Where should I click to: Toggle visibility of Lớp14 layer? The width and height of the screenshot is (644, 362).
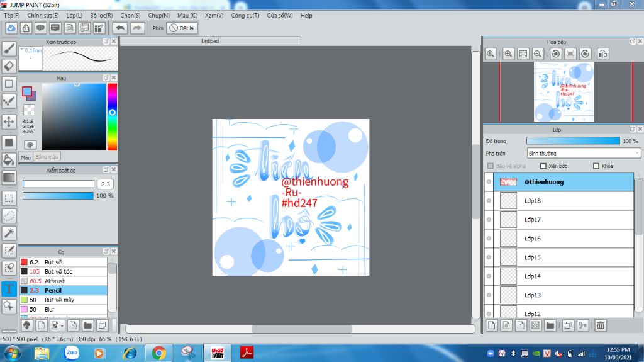click(x=489, y=276)
